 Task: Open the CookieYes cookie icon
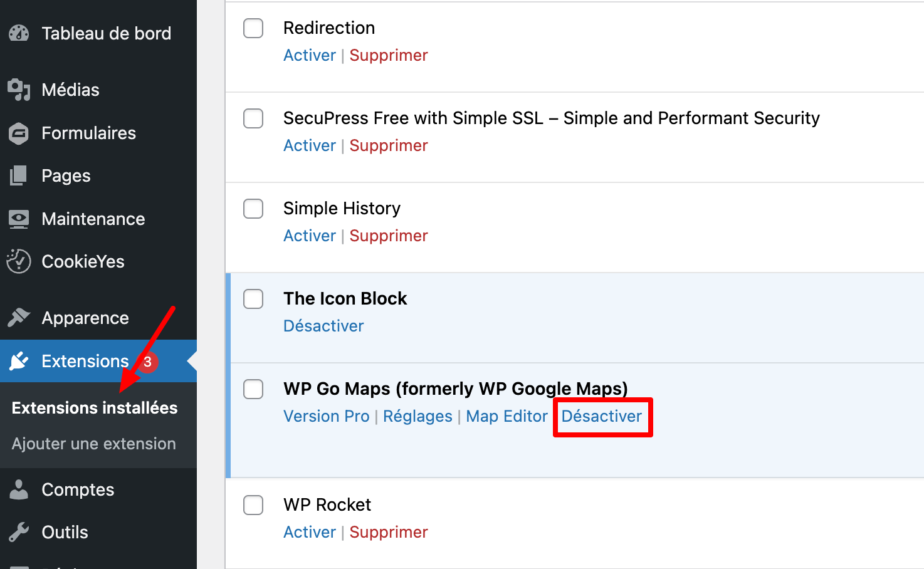point(19,261)
